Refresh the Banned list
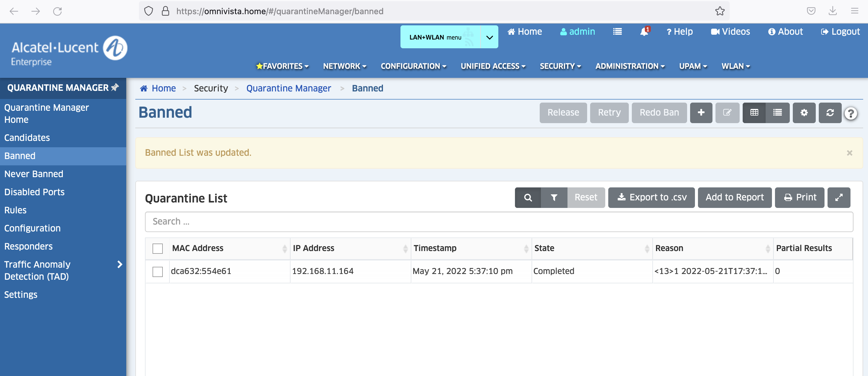868x376 pixels. (830, 113)
